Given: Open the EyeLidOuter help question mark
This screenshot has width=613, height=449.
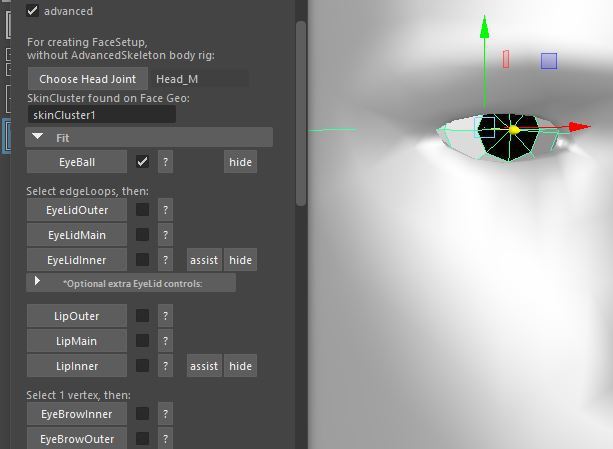Looking at the screenshot, I should click(165, 210).
